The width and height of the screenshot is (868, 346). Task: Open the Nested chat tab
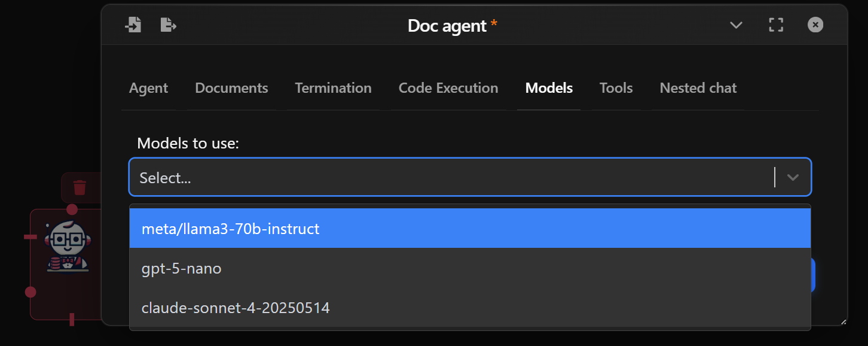(x=698, y=87)
